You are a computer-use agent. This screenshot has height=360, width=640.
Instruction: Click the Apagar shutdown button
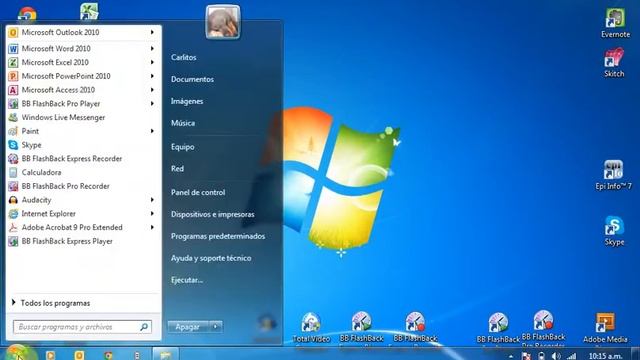click(x=188, y=327)
